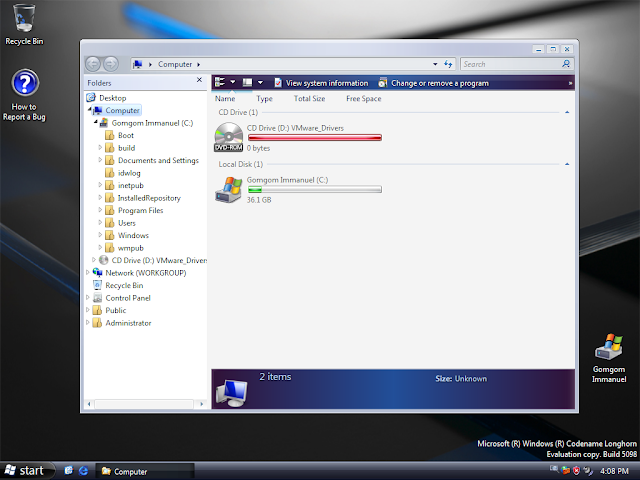The width and height of the screenshot is (640, 480).
Task: Click Computer taskbar button
Action: point(145,471)
